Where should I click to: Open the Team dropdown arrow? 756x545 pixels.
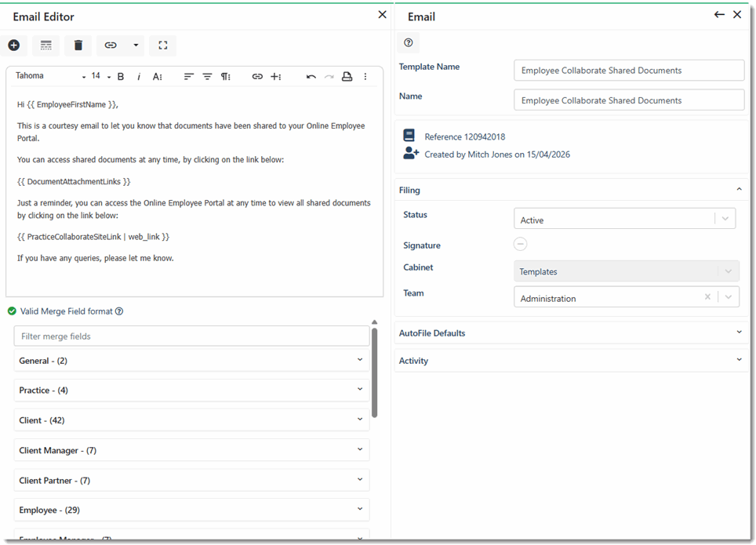[x=729, y=297]
